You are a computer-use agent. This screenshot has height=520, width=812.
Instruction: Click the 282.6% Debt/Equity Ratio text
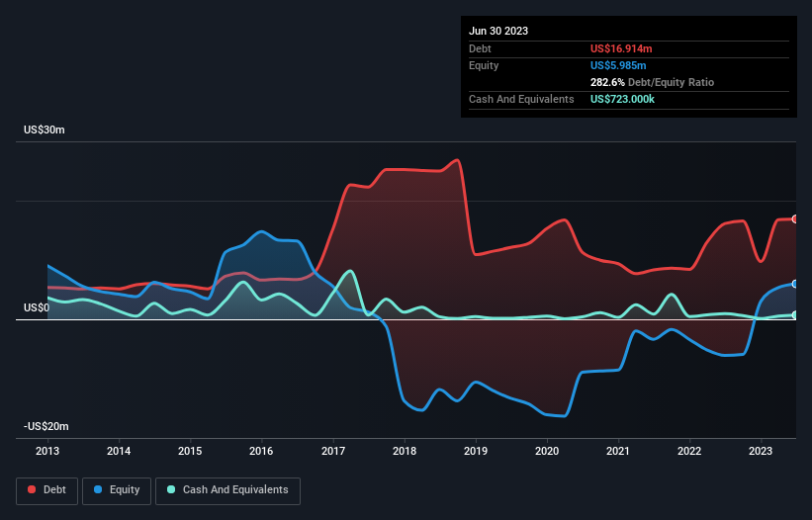pyautogui.click(x=652, y=82)
